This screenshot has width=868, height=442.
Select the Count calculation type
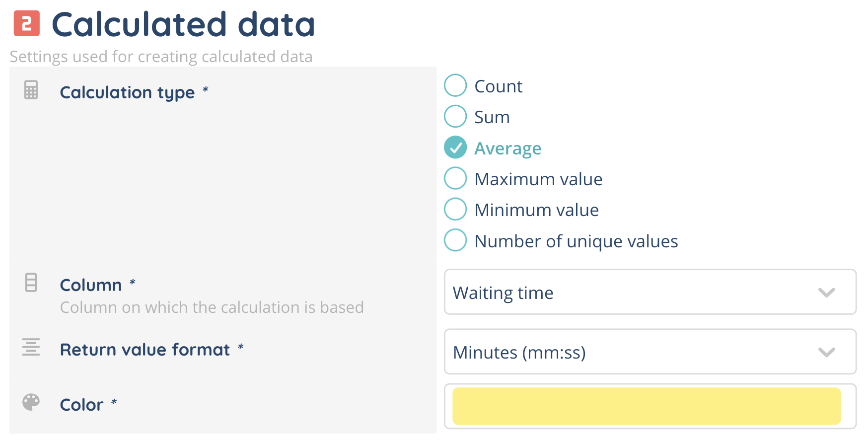point(455,85)
